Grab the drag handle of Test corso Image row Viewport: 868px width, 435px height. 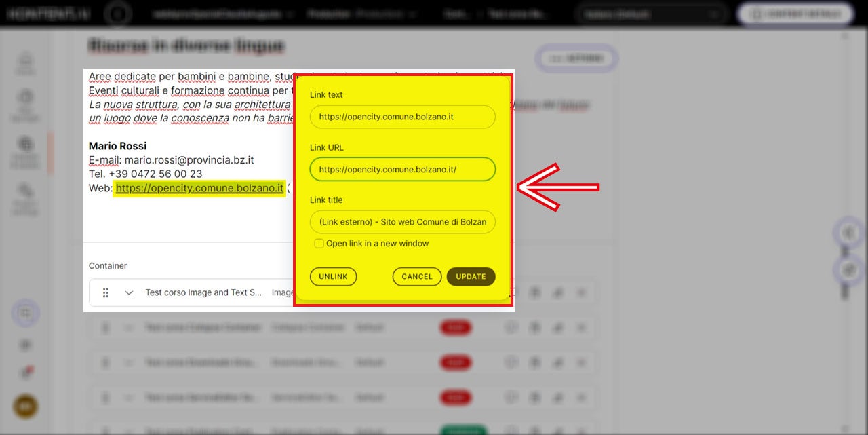(x=106, y=293)
